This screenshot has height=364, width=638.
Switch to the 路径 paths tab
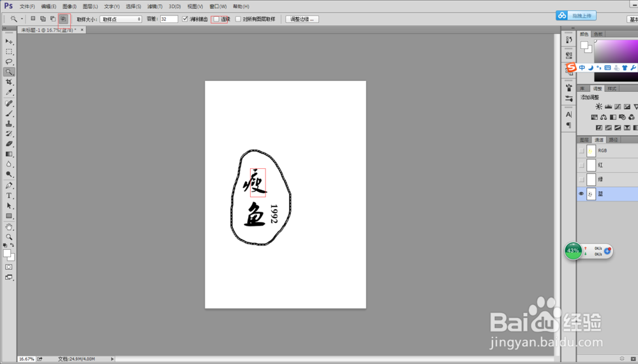[x=613, y=140]
